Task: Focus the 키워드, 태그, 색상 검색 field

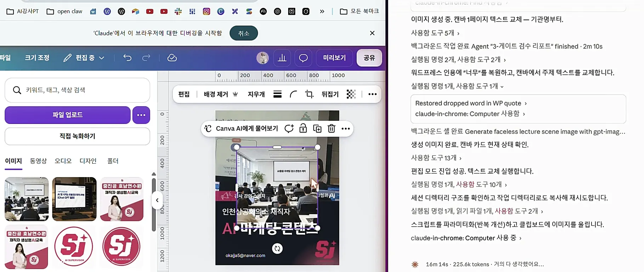Action: (x=77, y=90)
